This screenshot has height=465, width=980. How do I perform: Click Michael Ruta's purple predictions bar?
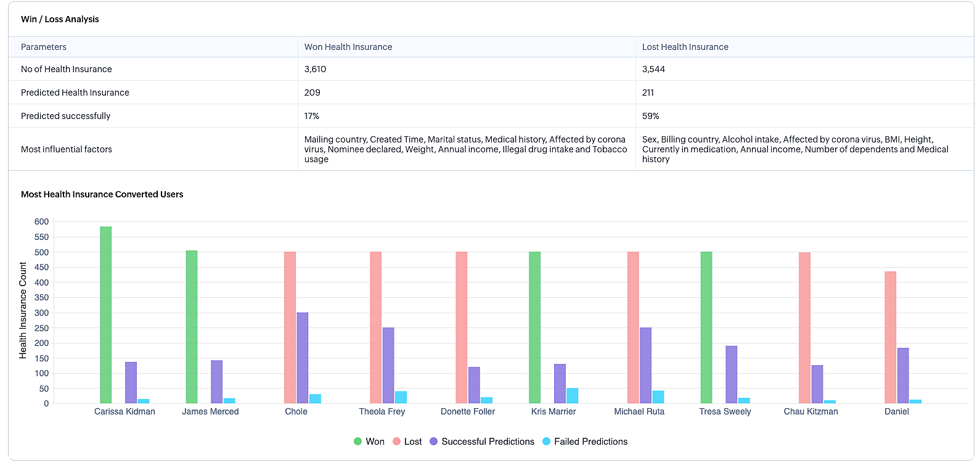click(645, 365)
